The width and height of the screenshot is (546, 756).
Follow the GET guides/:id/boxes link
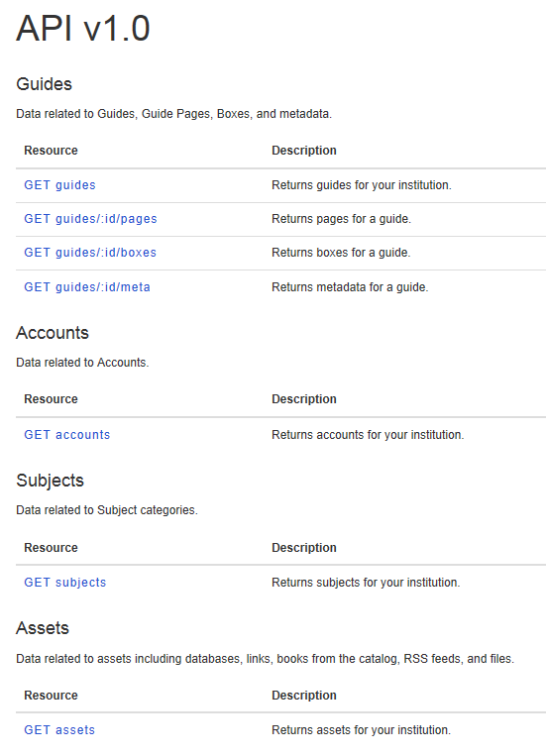coord(90,253)
